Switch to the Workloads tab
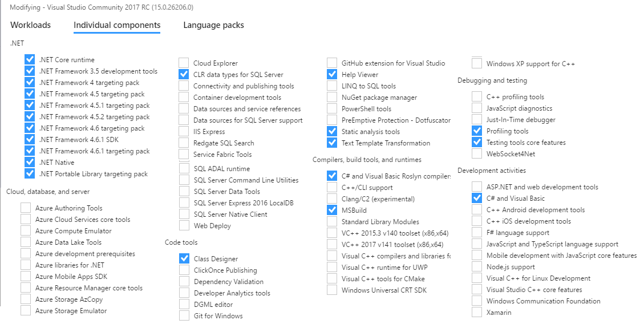644x324 pixels. tap(30, 25)
